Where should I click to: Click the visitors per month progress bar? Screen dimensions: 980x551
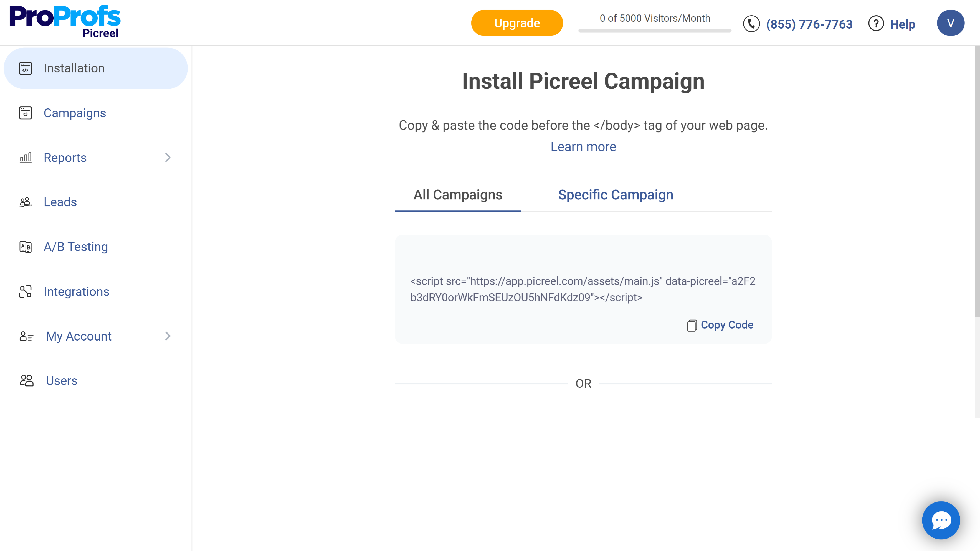click(x=654, y=31)
